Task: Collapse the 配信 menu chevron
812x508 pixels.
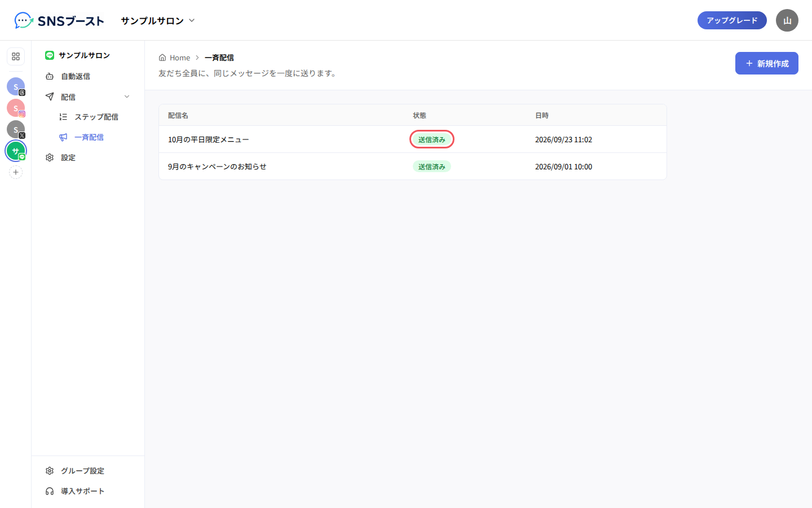Action: pos(127,97)
